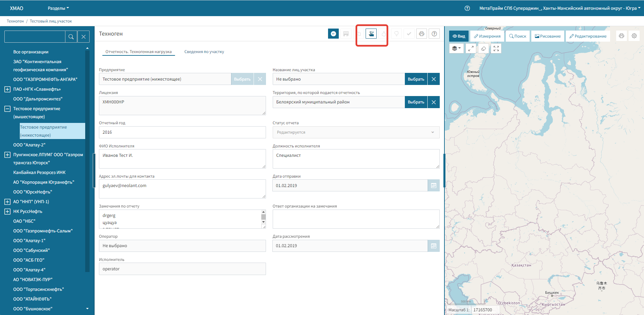Click the back arrow button in Техноген toolbar
This screenshot has height=315, width=644.
coord(333,34)
